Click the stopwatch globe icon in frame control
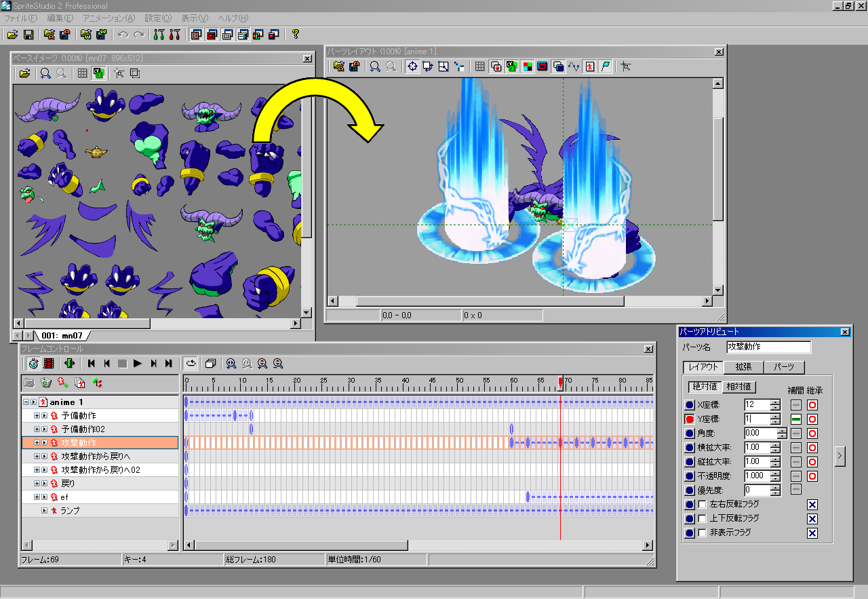Image resolution: width=868 pixels, height=599 pixels. [33, 364]
